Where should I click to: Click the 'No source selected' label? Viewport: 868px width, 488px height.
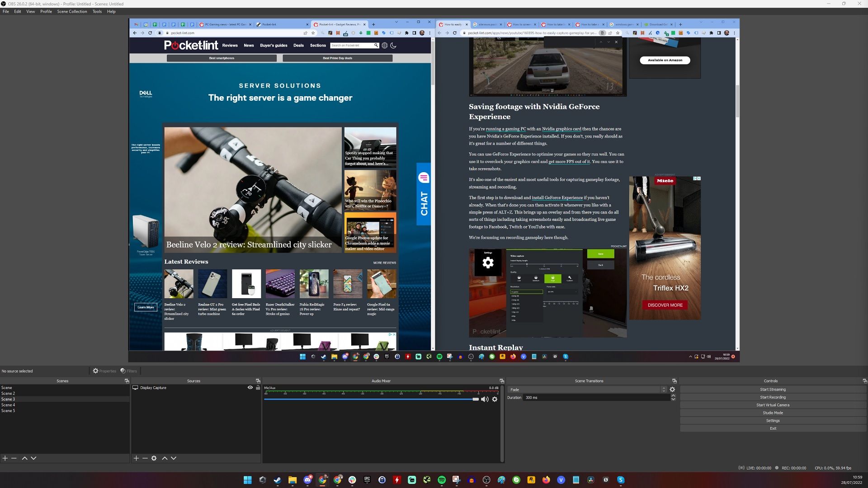coord(17,371)
